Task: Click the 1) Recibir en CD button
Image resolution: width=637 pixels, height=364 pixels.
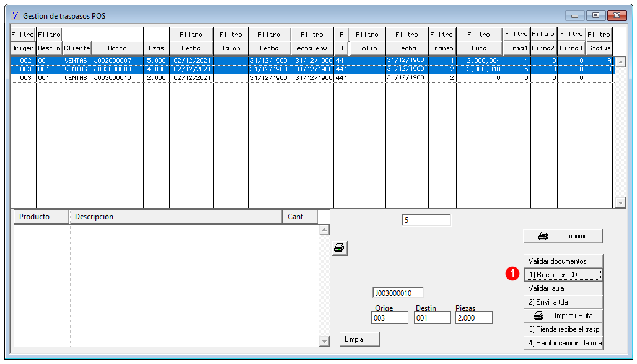Action: 563,275
